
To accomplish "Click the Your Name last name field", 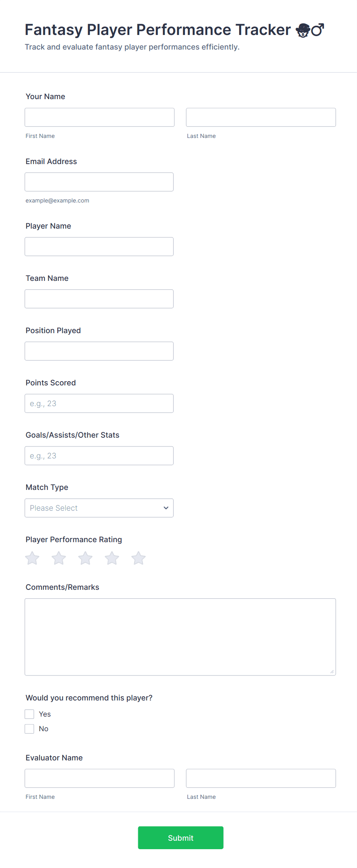I will click(x=261, y=117).
